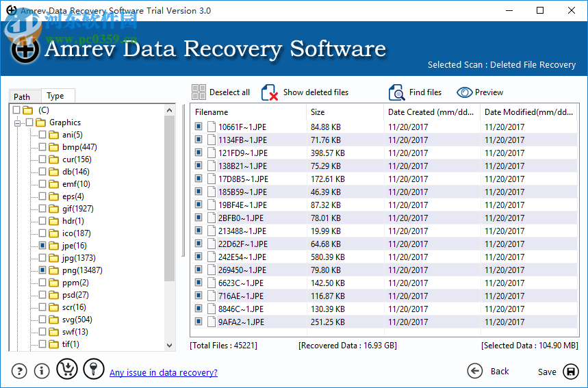Viewport: 588px width, 388px height.
Task: Click the Back button label
Action: click(500, 372)
